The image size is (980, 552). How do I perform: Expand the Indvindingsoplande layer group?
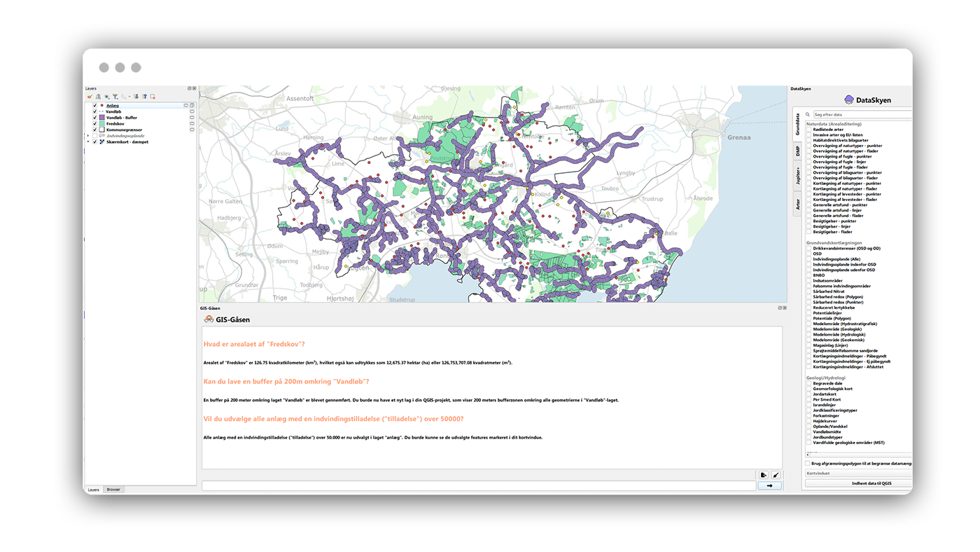(87, 136)
